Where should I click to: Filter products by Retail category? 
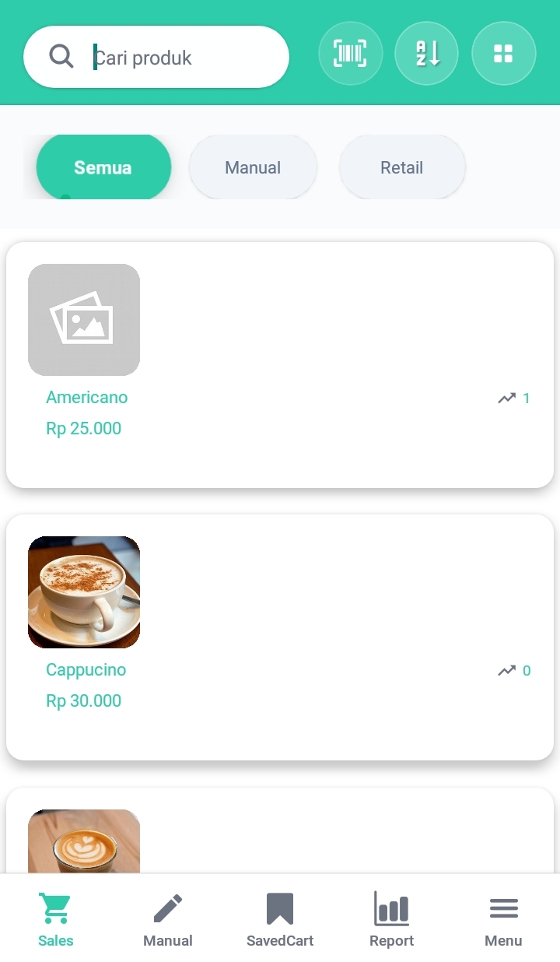click(x=401, y=167)
